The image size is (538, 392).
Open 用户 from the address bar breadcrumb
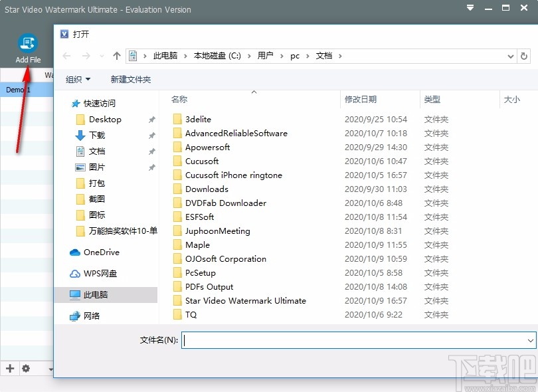point(266,56)
